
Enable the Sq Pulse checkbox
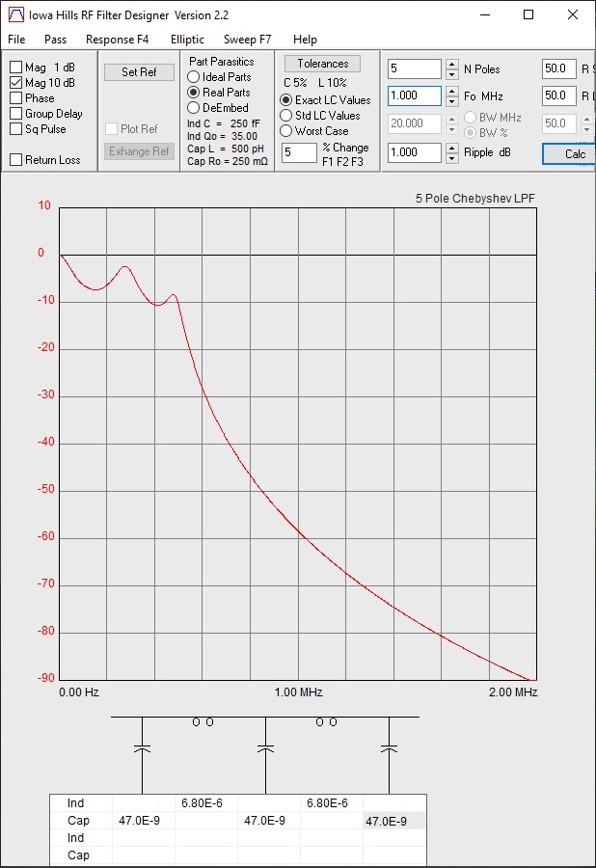(16, 129)
